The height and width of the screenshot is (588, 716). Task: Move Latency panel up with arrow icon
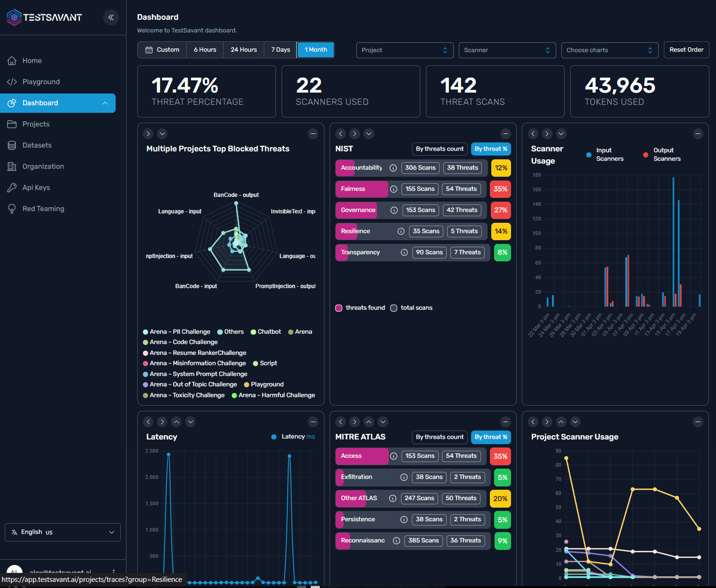point(176,422)
